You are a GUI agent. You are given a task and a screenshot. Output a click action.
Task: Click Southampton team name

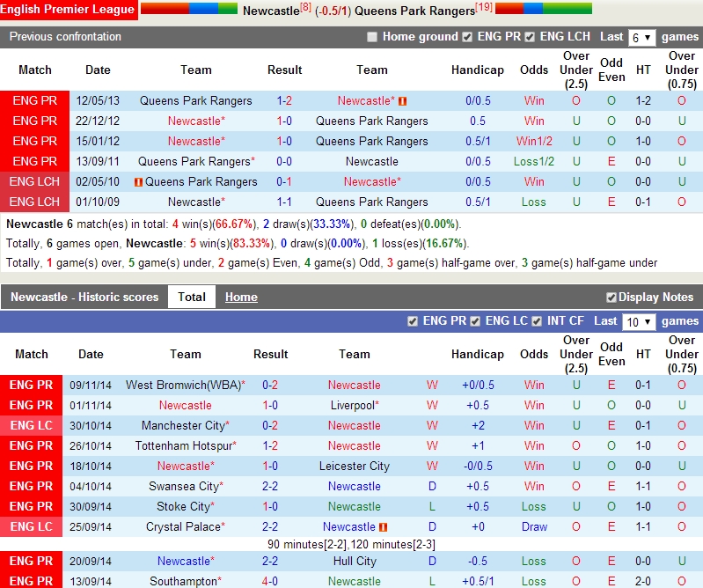click(185, 581)
